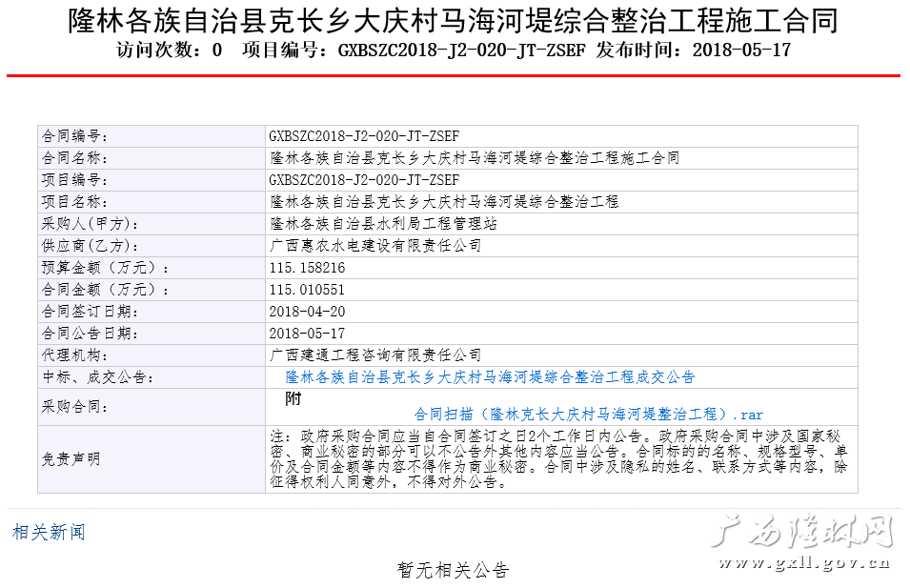Click signing date 2018-04-20
Image resolution: width=910 pixels, height=588 pixels.
pos(307,312)
